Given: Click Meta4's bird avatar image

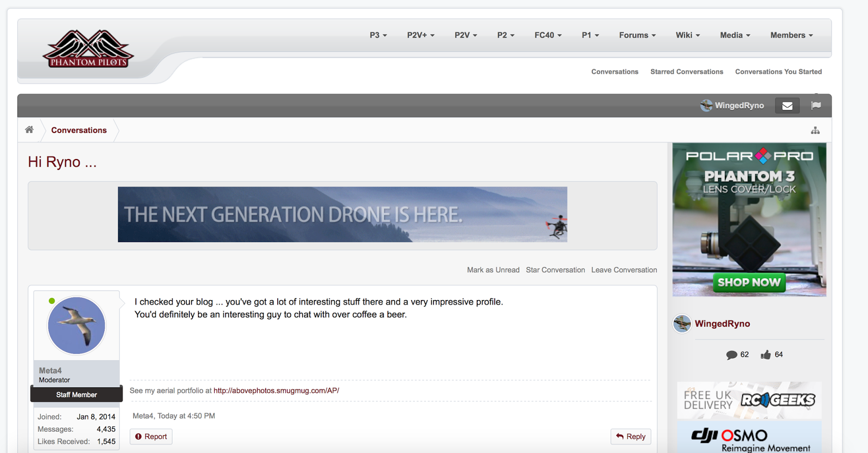Looking at the screenshot, I should [x=76, y=326].
